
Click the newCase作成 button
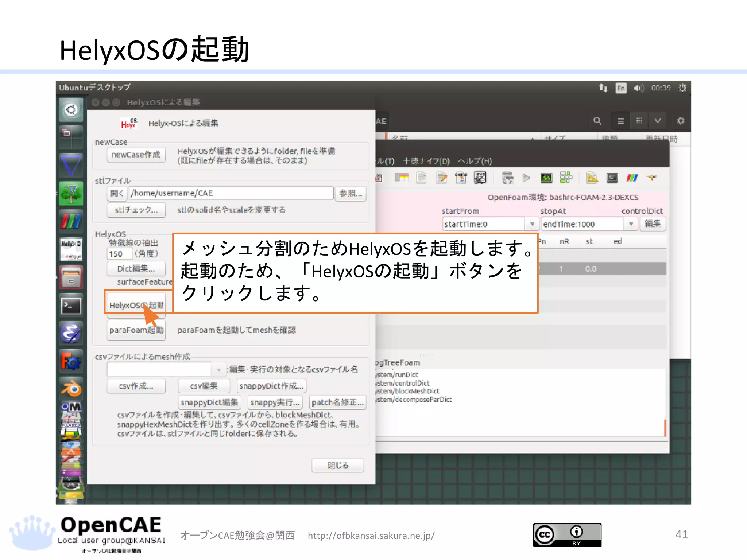tap(136, 155)
